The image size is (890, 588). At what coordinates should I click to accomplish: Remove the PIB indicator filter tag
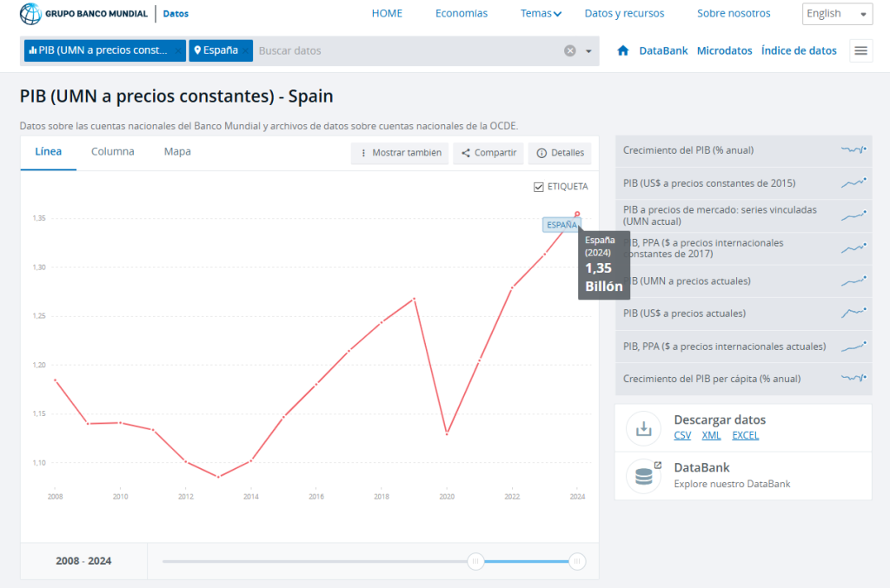coord(179,50)
